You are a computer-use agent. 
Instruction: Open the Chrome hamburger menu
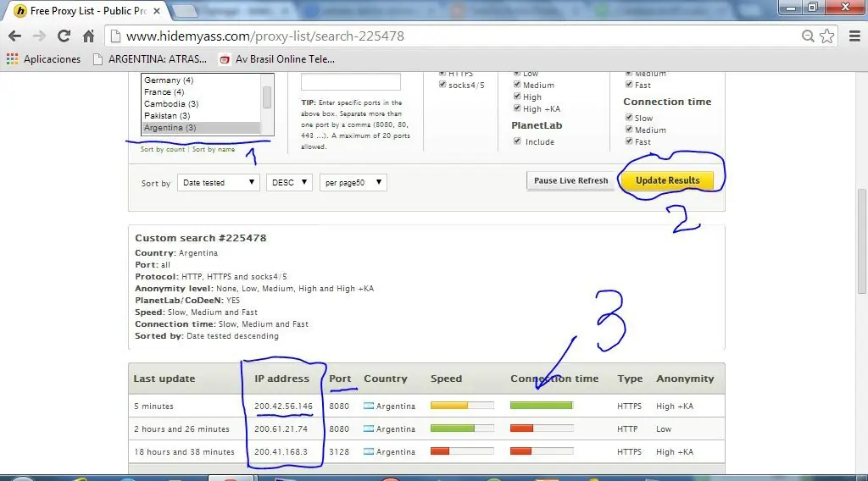854,36
